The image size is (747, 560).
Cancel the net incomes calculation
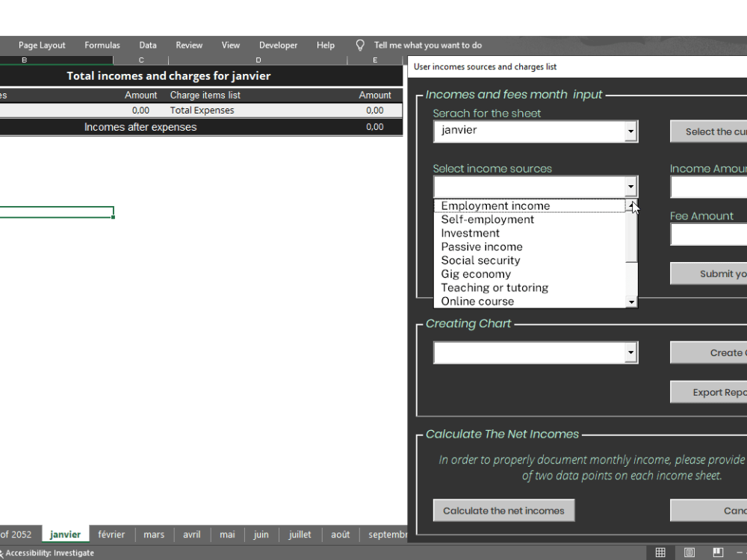728,510
